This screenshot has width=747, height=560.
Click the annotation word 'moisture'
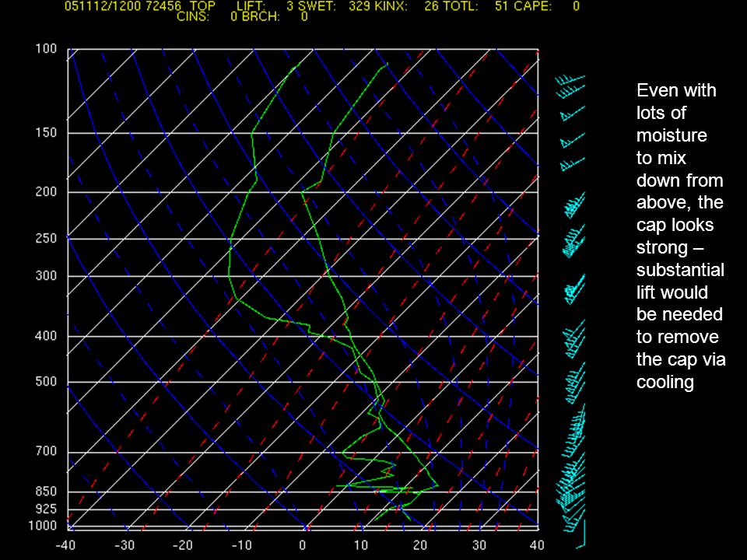pos(672,135)
